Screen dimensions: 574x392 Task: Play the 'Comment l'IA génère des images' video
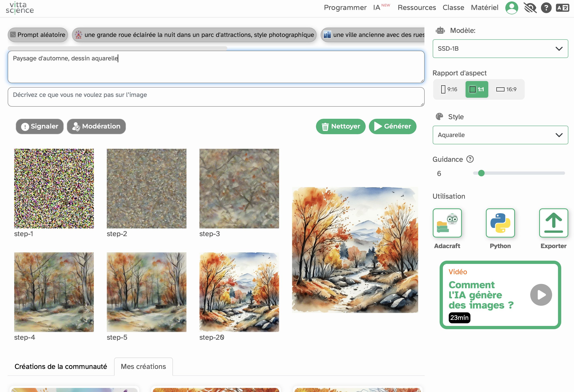pos(541,295)
